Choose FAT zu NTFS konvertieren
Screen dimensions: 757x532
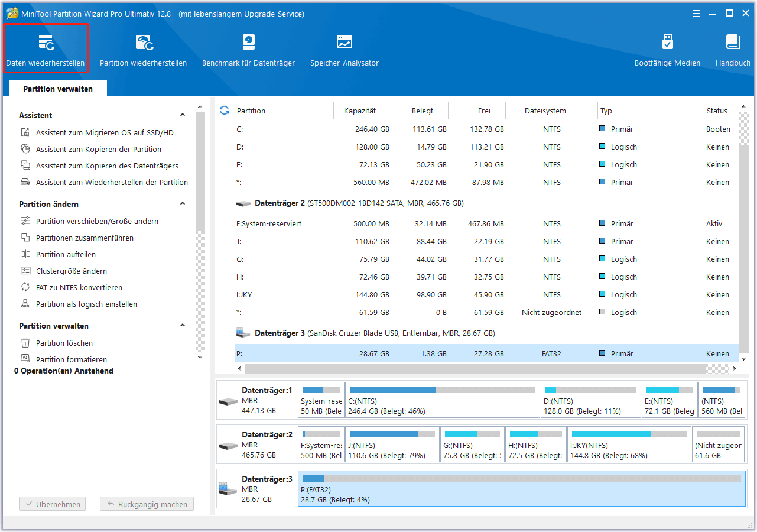(79, 288)
